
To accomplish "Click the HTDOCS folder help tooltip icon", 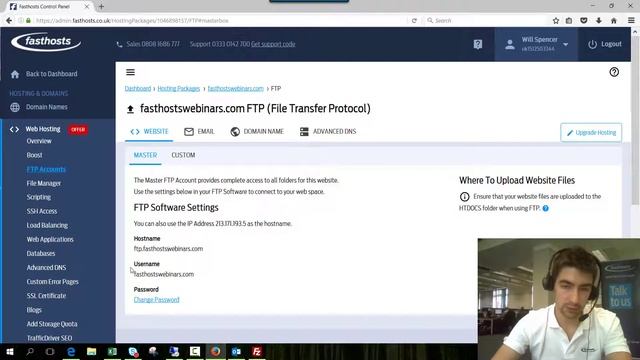I will (545, 208).
